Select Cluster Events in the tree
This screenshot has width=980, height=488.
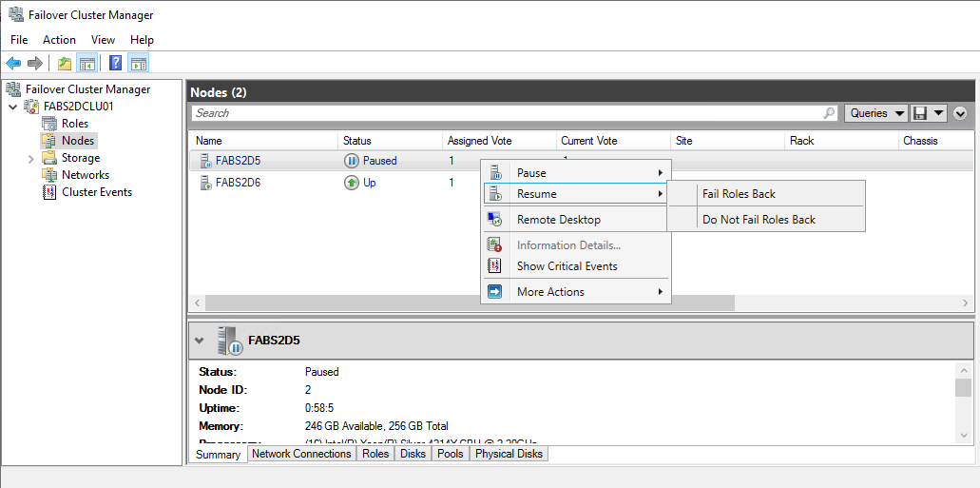(x=96, y=192)
